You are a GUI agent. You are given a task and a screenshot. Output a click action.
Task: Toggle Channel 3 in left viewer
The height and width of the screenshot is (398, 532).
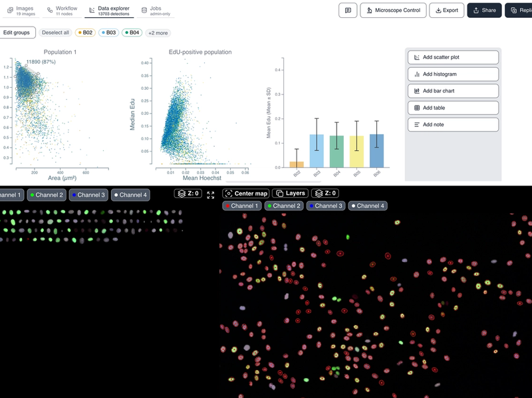(x=88, y=195)
